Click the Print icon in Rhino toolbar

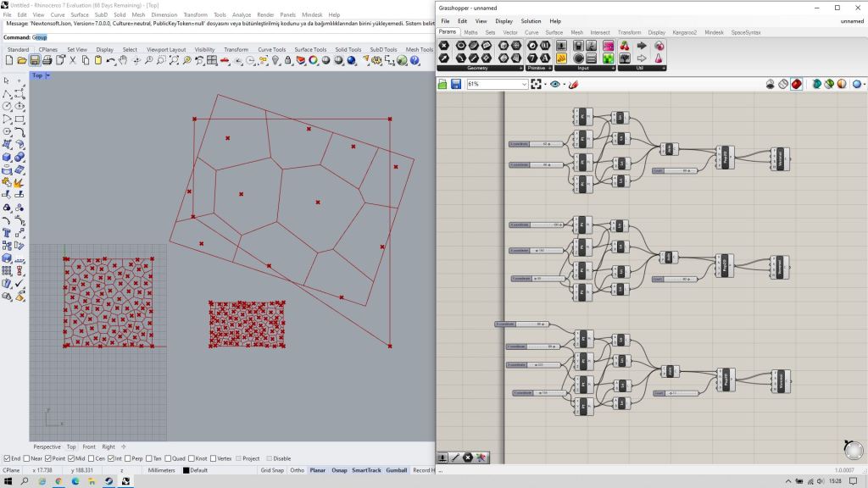pos(47,61)
